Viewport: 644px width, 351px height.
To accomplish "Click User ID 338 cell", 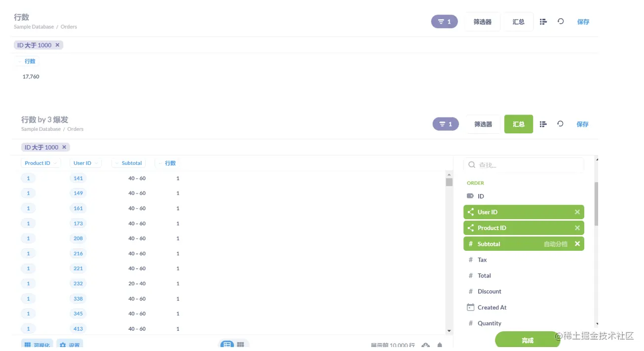I will coord(78,299).
